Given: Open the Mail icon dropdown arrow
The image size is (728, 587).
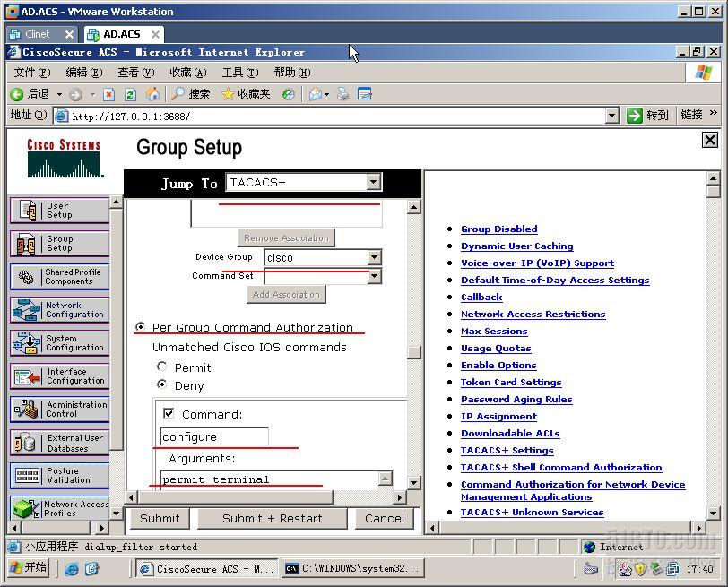Looking at the screenshot, I should (x=327, y=95).
